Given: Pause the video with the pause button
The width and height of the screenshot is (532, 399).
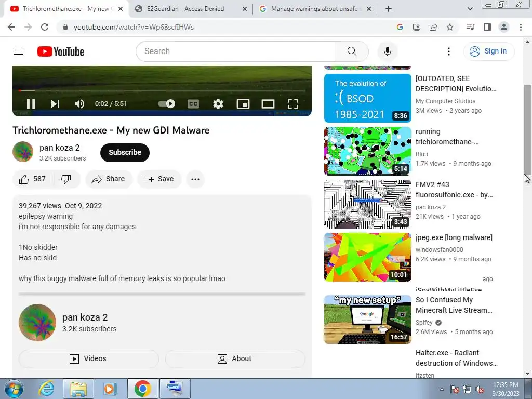Looking at the screenshot, I should (x=31, y=104).
